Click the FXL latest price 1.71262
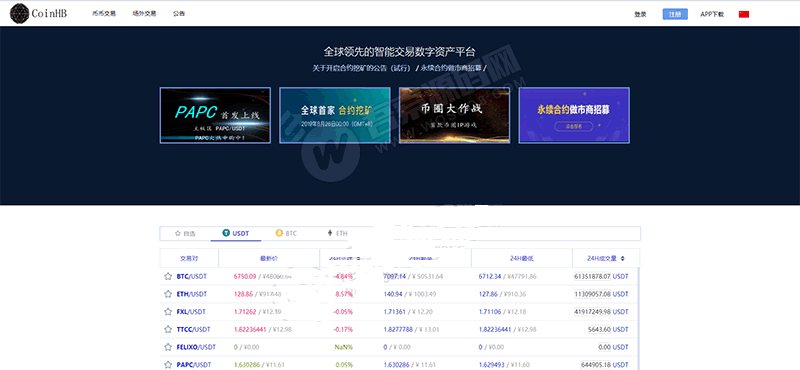Image resolution: width=800 pixels, height=370 pixels. point(245,311)
